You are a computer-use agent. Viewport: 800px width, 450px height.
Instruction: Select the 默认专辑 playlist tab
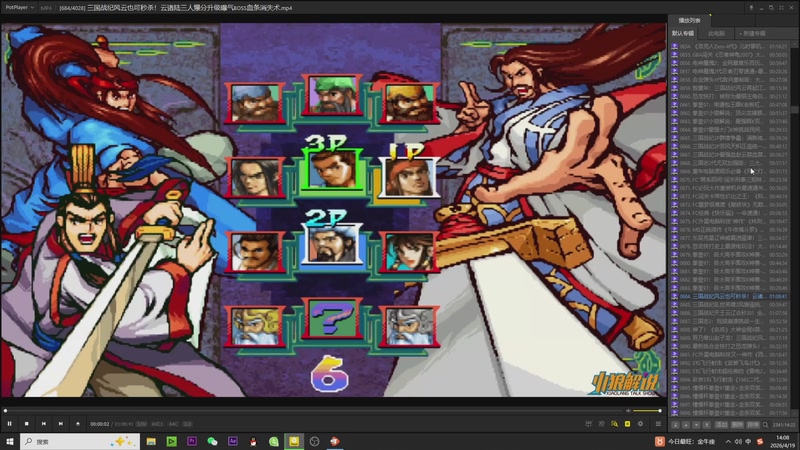point(683,33)
